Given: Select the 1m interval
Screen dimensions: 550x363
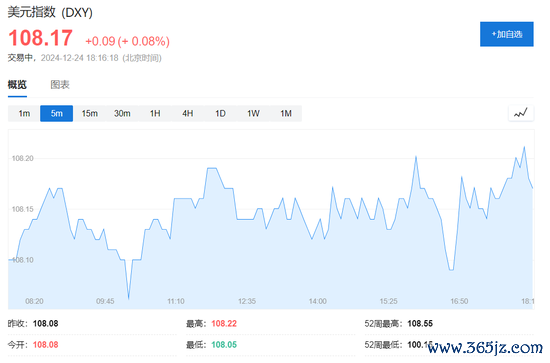Looking at the screenshot, I should (24, 113).
